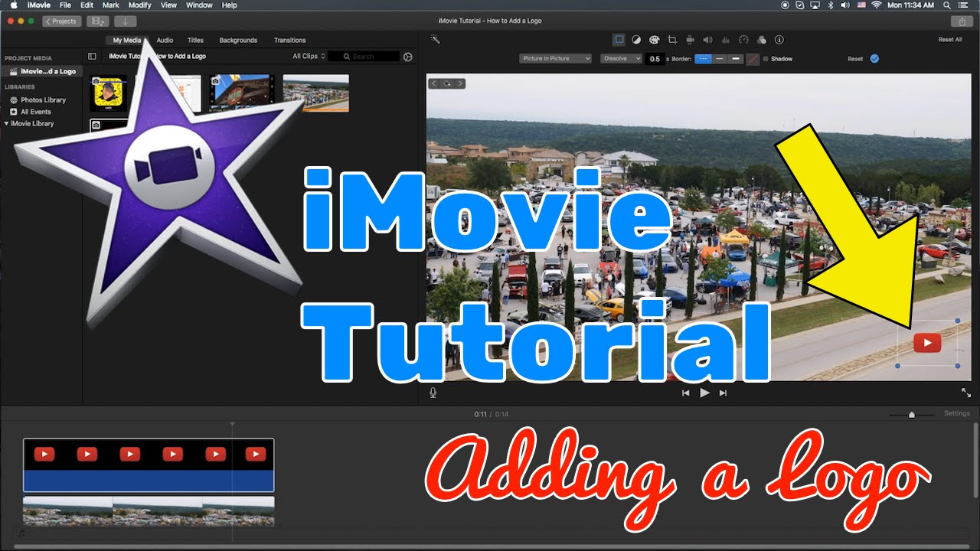The width and height of the screenshot is (980, 551).
Task: Click the share export icon
Action: click(x=962, y=21)
